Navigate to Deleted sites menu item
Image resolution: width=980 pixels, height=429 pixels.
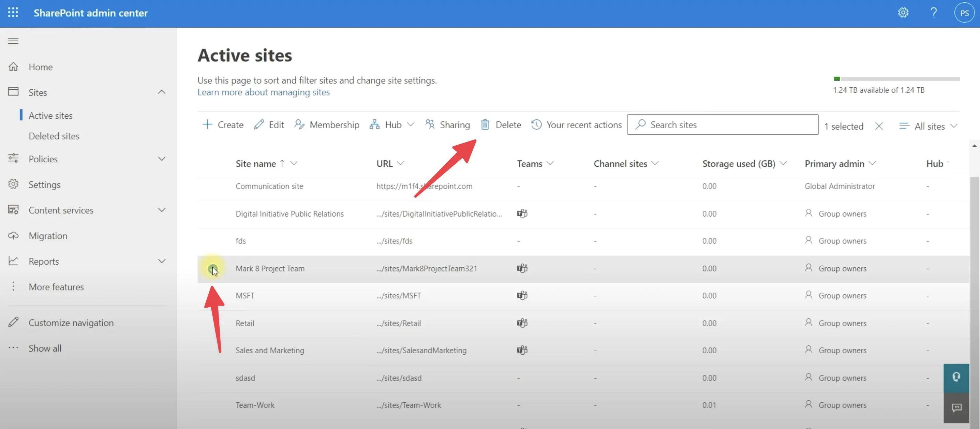(x=54, y=135)
